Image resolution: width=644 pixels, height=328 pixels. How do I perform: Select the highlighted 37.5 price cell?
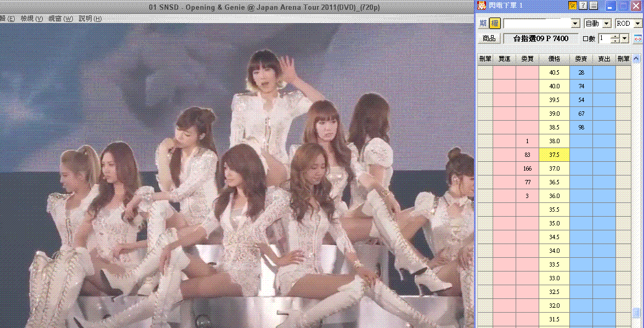click(x=554, y=155)
